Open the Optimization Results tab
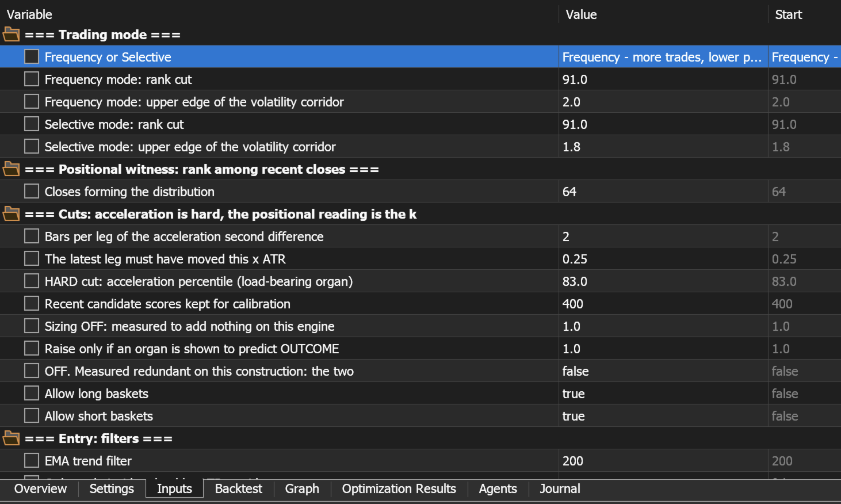Viewport: 841px width, 504px height. 399,489
